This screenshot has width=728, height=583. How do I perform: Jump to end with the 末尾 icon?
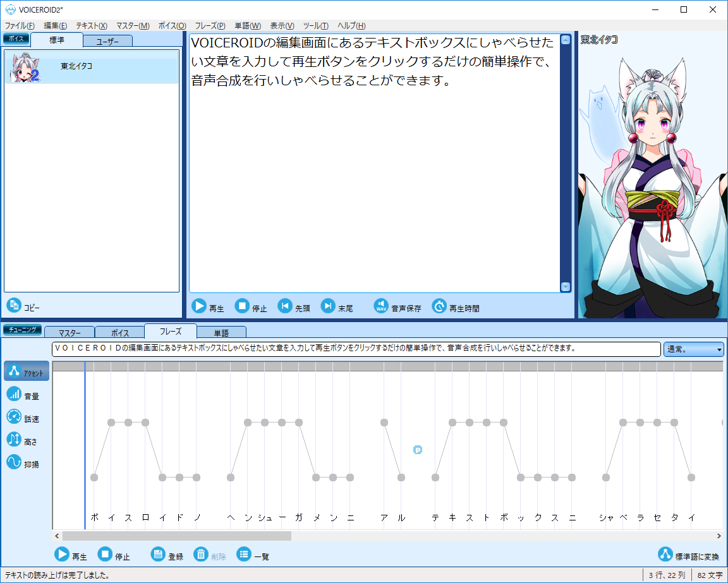pyautogui.click(x=328, y=306)
